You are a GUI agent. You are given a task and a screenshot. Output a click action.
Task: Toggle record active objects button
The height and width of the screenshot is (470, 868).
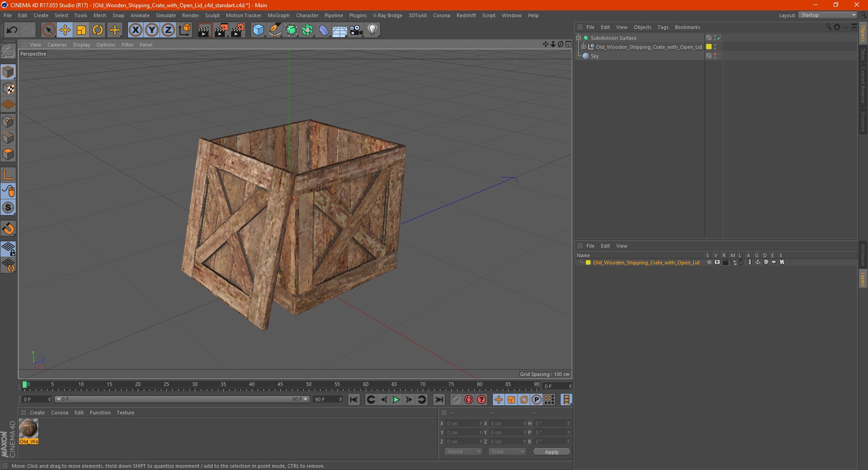[456, 399]
